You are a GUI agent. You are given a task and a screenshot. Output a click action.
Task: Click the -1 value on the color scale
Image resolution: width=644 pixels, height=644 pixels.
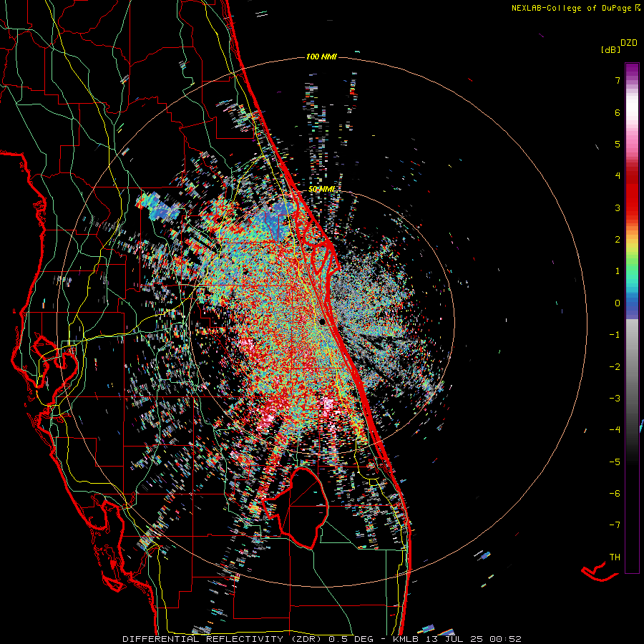pos(615,335)
